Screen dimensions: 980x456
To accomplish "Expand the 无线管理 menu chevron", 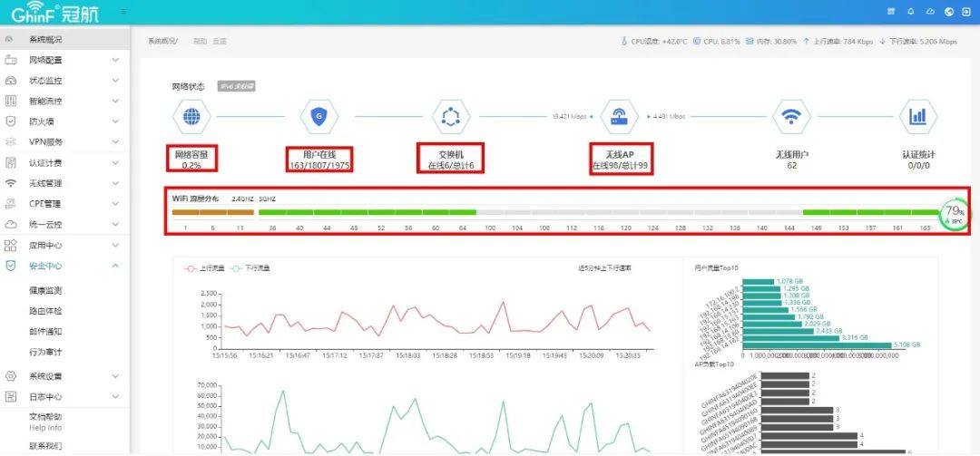I will [x=115, y=183].
